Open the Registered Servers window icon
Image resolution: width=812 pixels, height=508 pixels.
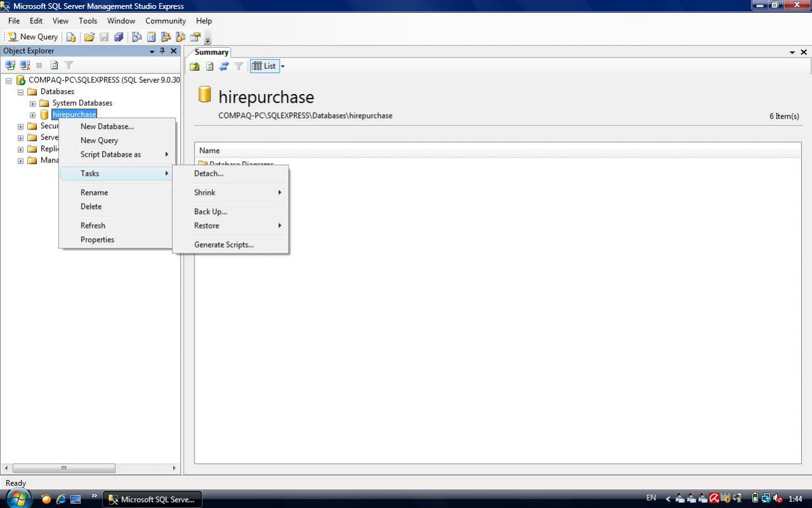[x=136, y=37]
